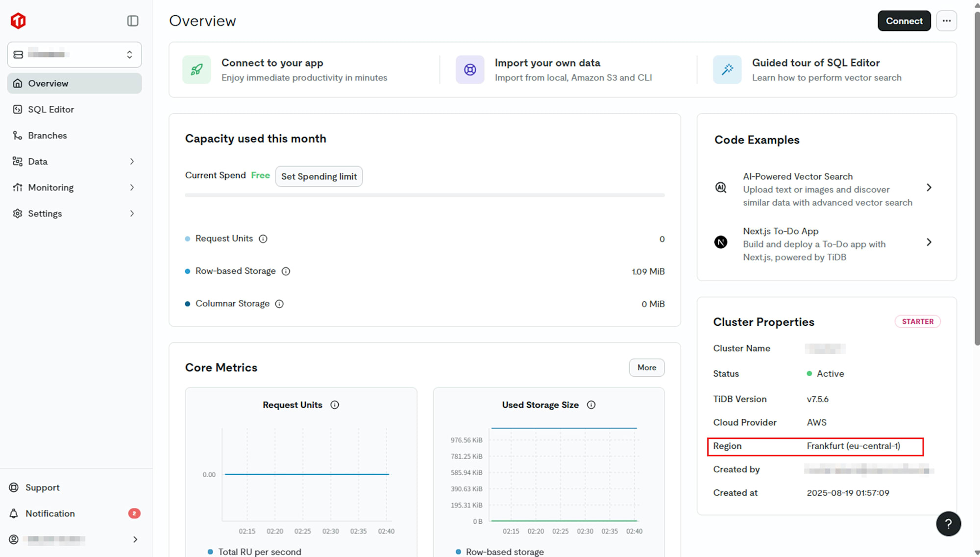This screenshot has height=557, width=980.
Task: Expand the Data submenu chevron
Action: pos(132,161)
